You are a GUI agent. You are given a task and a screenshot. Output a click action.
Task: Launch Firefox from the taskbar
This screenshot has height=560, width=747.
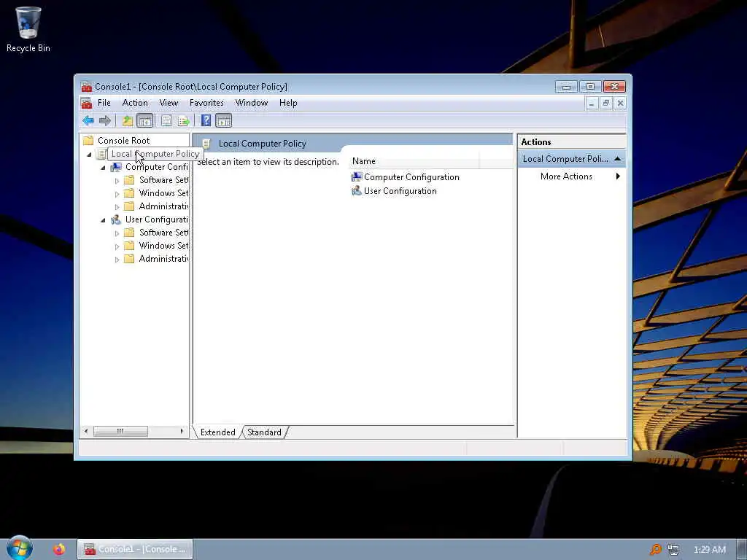pos(59,550)
